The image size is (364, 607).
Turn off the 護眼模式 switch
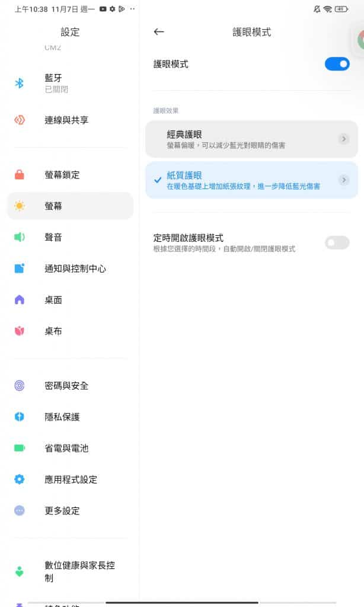pyautogui.click(x=337, y=64)
